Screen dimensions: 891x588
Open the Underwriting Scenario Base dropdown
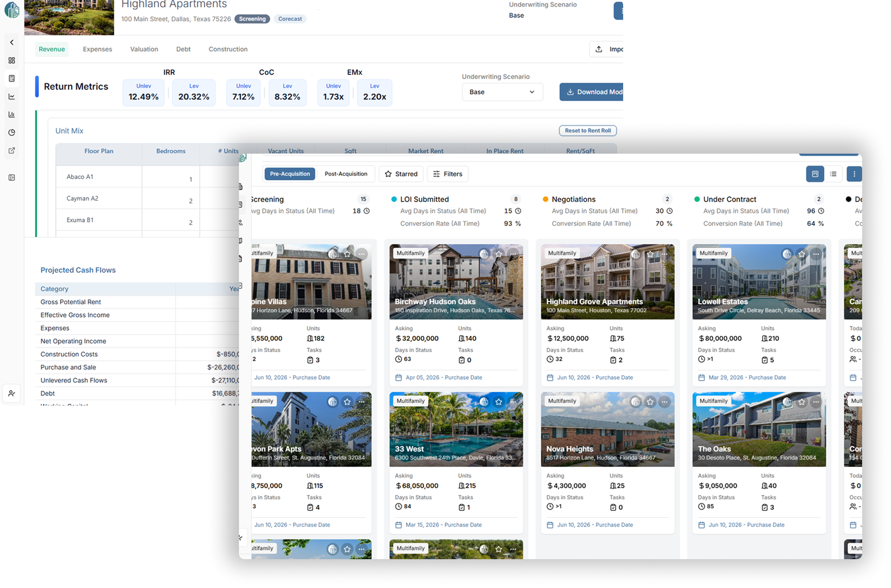click(x=502, y=92)
